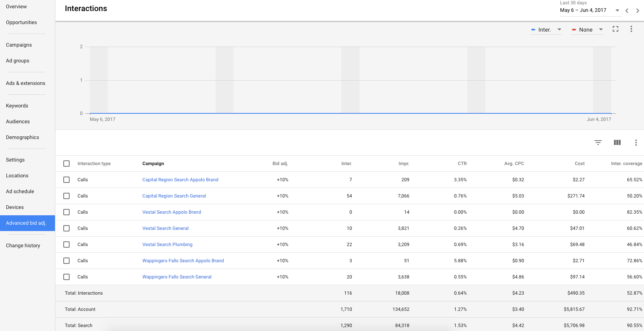Viewport: 644px width, 331px height.
Task: Open Vestal Search Appolo Brand campaign
Action: pyautogui.click(x=171, y=212)
